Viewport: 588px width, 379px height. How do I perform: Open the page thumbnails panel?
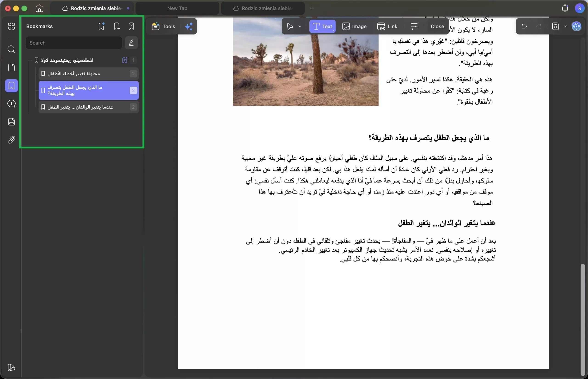click(11, 68)
